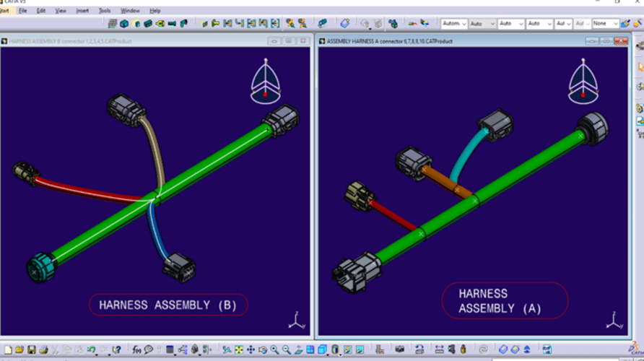Viewport: 644px width, 361px height.
Task: Open the Window menu
Action: point(130,11)
